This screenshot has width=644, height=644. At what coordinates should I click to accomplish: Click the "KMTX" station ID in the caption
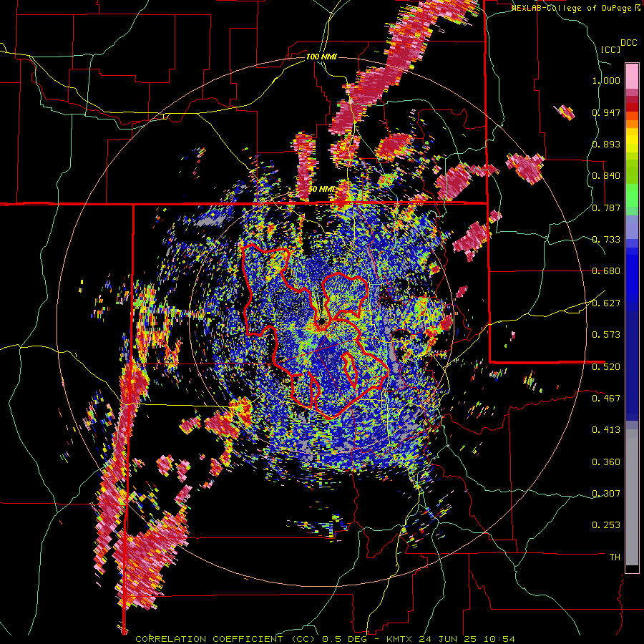(x=399, y=639)
